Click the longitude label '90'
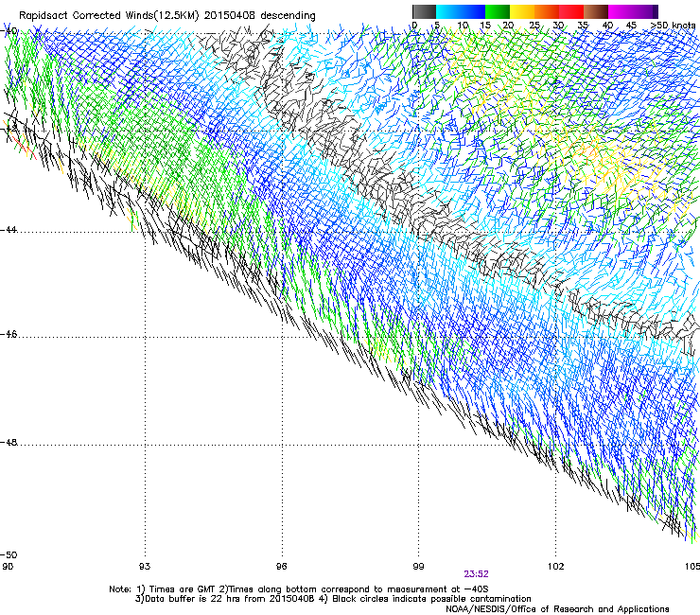Image resolution: width=700 pixels, height=615 pixels. tap(8, 567)
